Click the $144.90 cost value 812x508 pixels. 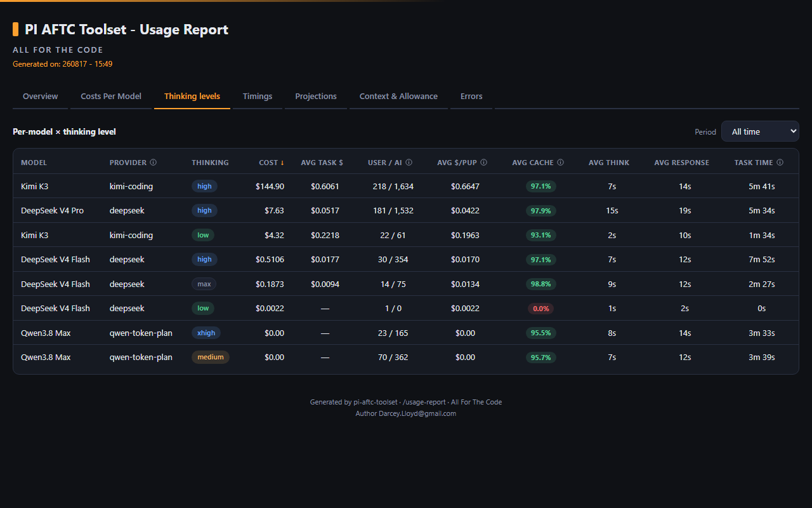coord(270,186)
